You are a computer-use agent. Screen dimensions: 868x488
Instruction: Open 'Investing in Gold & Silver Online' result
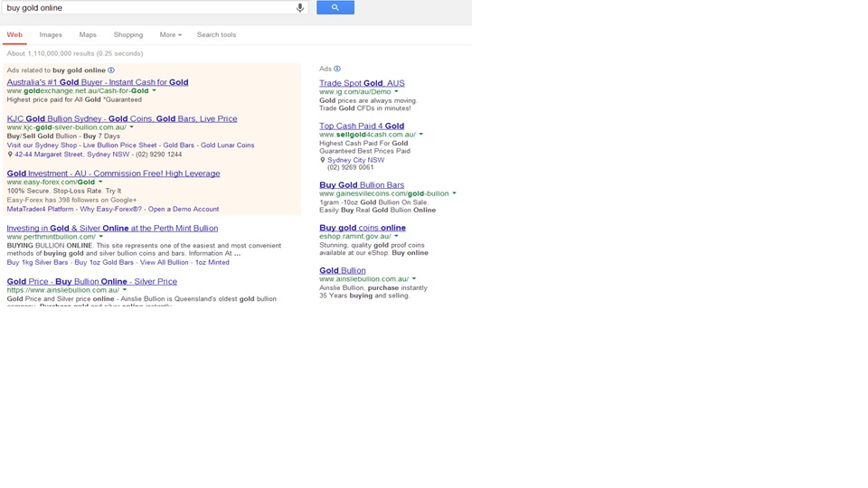tap(112, 228)
